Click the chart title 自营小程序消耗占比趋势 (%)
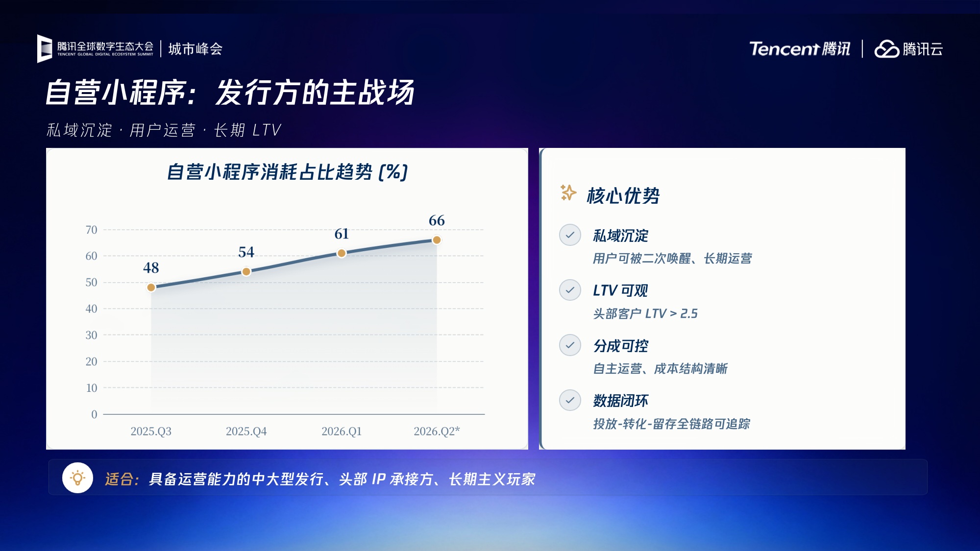980x551 pixels. click(x=287, y=172)
